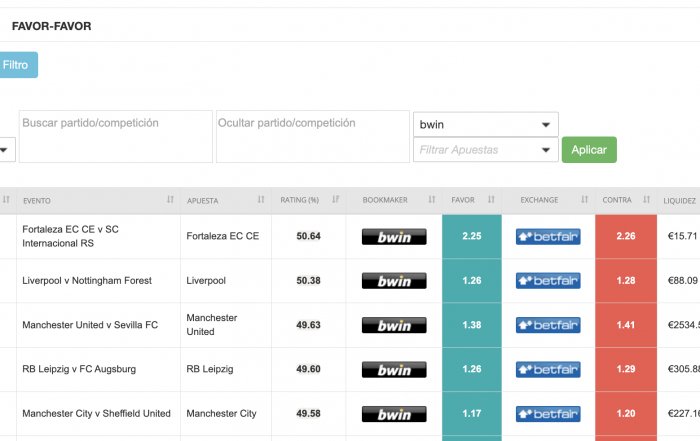Click the bwin logo in Fortaleza row
The width and height of the screenshot is (700, 441).
pyautogui.click(x=394, y=237)
